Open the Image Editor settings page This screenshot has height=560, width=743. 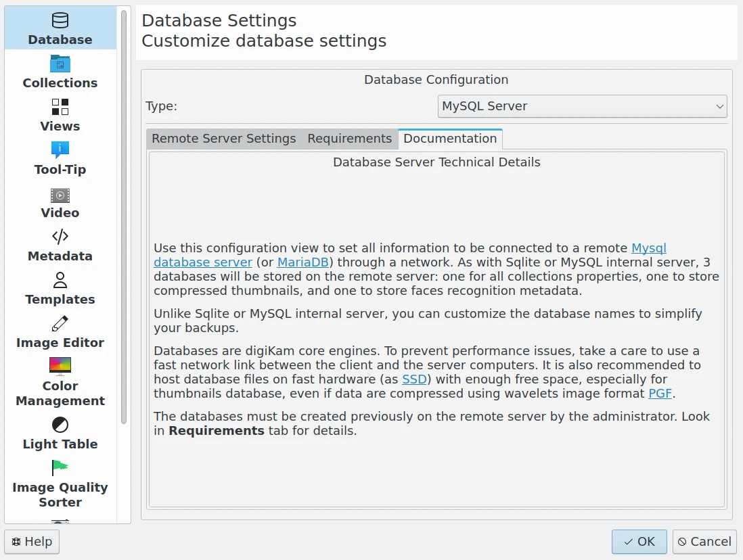(x=60, y=331)
